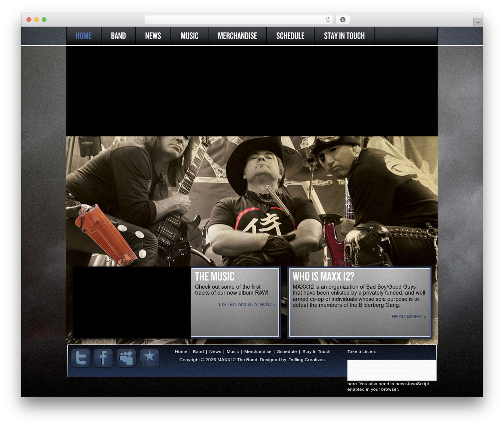
Task: Click footer Stay In Touch link
Action: (316, 352)
